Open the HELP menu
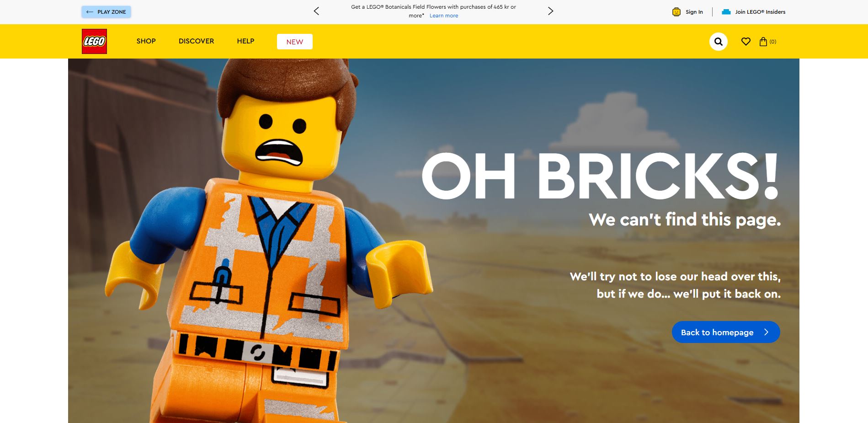The image size is (868, 423). tap(246, 41)
